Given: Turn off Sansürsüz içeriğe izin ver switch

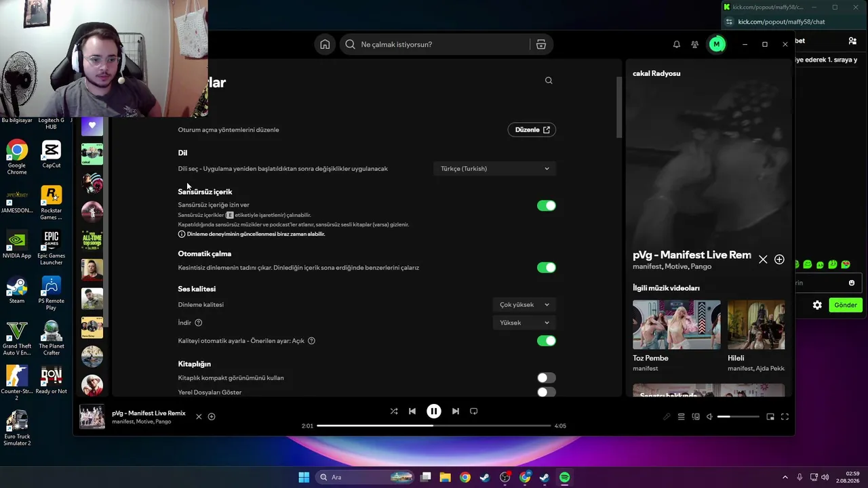Looking at the screenshot, I should pos(546,205).
